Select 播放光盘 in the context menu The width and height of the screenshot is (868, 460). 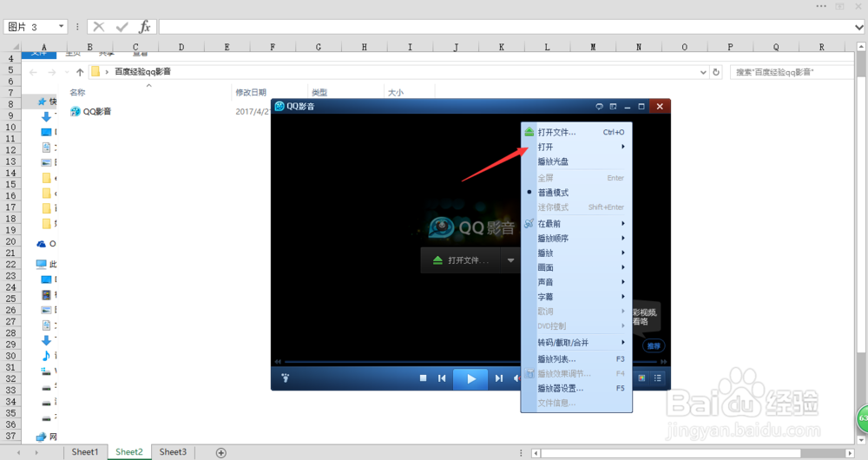click(576, 161)
